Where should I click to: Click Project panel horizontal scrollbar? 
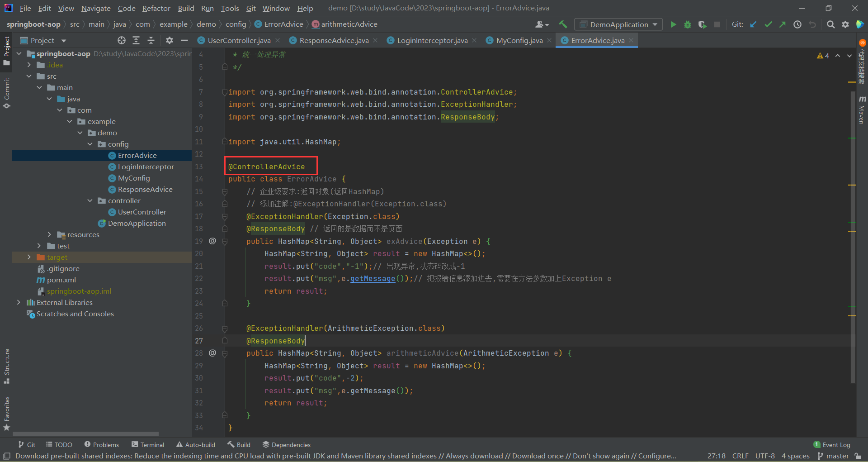click(x=85, y=433)
